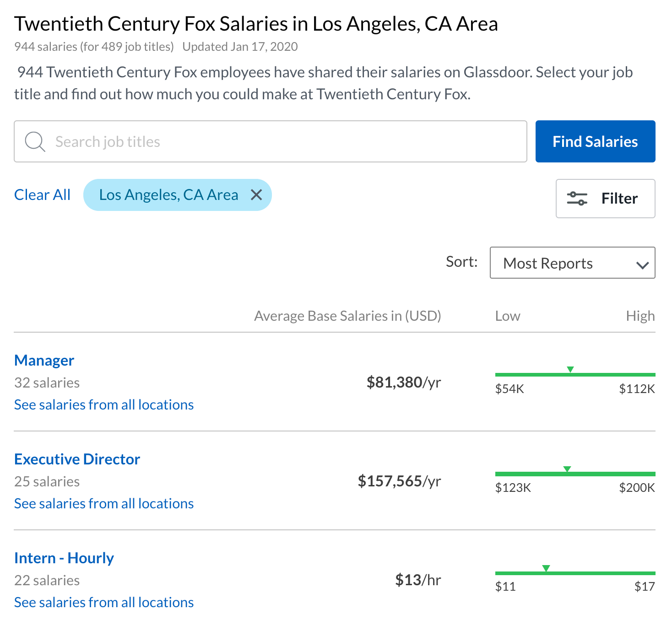Click the 32 salaries count text

47,383
